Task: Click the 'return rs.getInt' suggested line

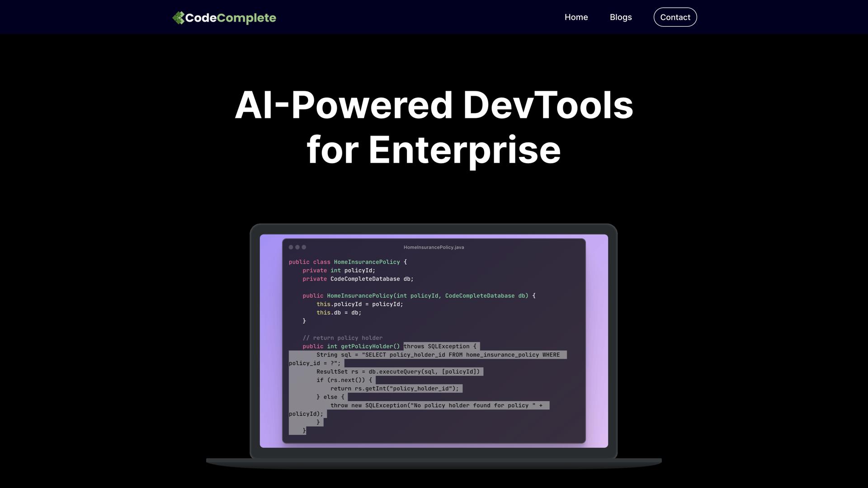Action: pyautogui.click(x=394, y=389)
